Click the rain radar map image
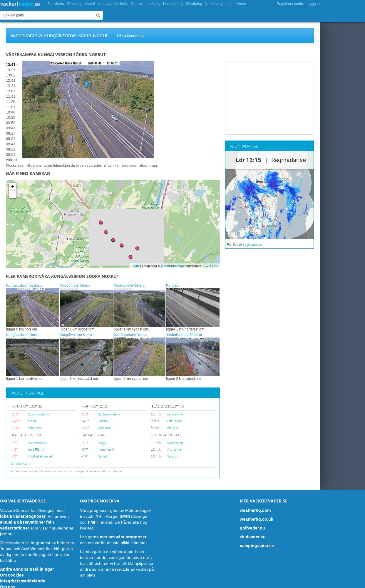The image size is (365, 588). coord(269,195)
